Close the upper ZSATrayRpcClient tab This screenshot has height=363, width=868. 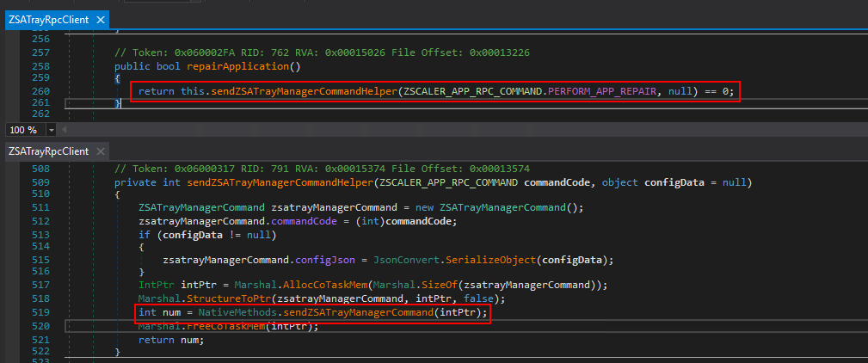click(100, 20)
